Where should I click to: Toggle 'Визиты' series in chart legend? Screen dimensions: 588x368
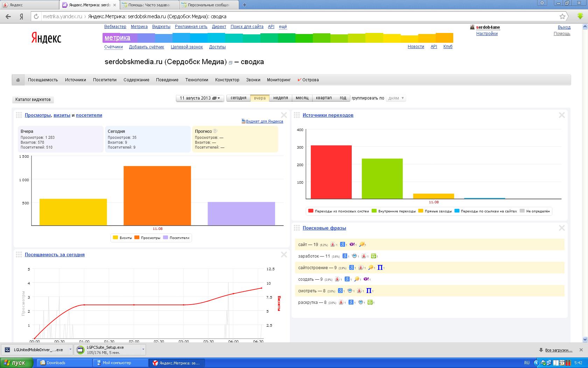(122, 238)
